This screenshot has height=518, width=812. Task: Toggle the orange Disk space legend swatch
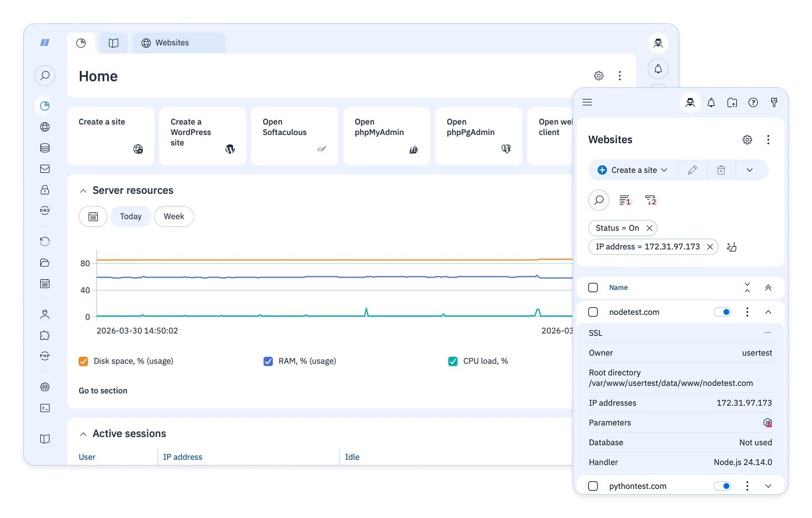pos(83,361)
